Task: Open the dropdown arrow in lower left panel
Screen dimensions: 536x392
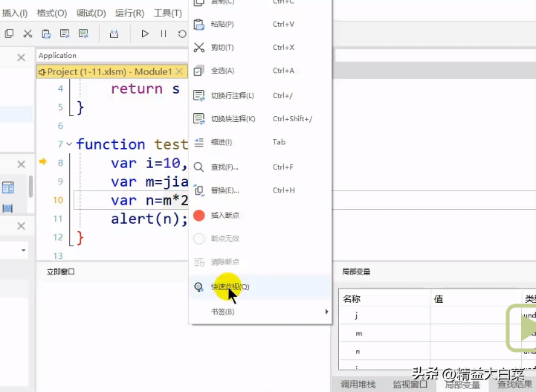Action: [23, 251]
